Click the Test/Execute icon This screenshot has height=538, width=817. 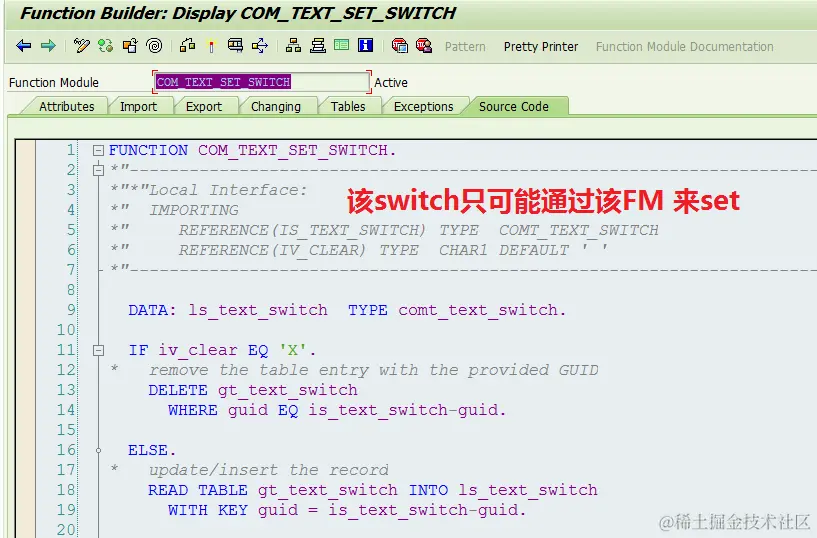click(236, 46)
